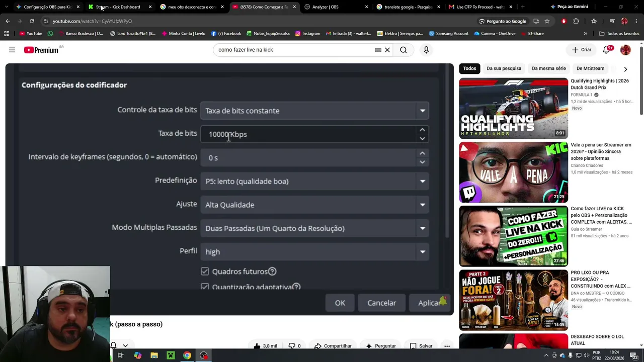Open Predefinição P5 lento dropdown
Image resolution: width=644 pixels, height=362 pixels.
point(314,182)
